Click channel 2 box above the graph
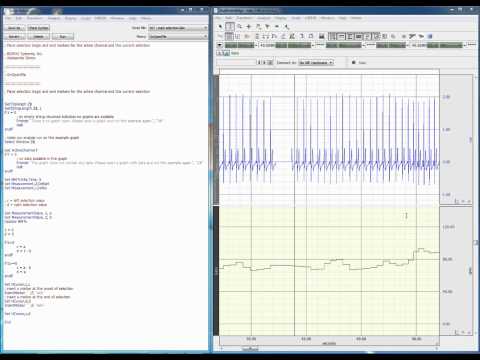 pos(226,53)
